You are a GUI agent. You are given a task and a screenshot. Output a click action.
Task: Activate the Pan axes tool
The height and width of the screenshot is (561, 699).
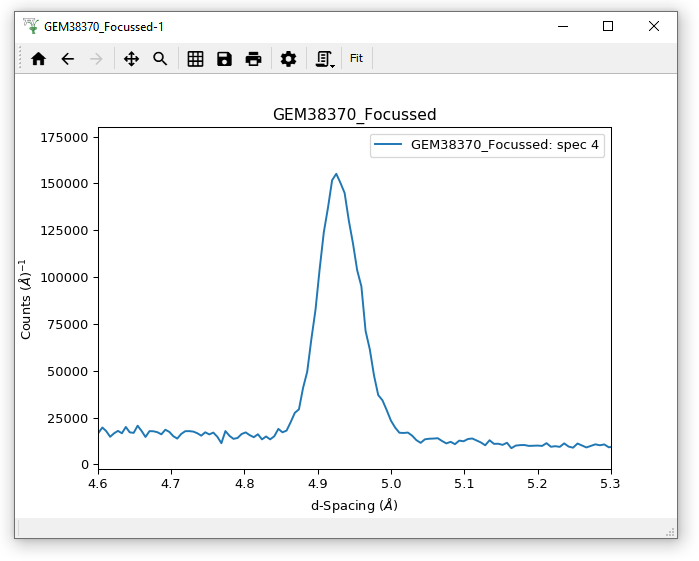(131, 59)
